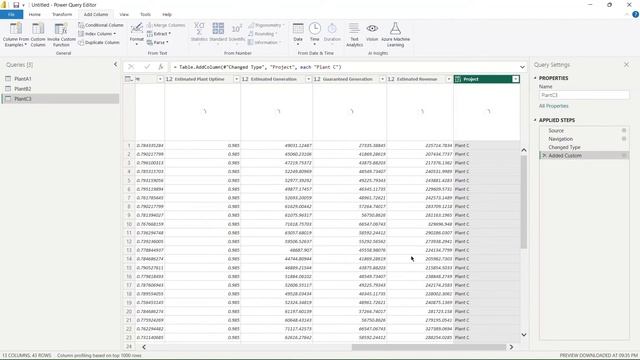The width and height of the screenshot is (640, 360).
Task: Open Index Column dropdown
Action: pos(97,34)
